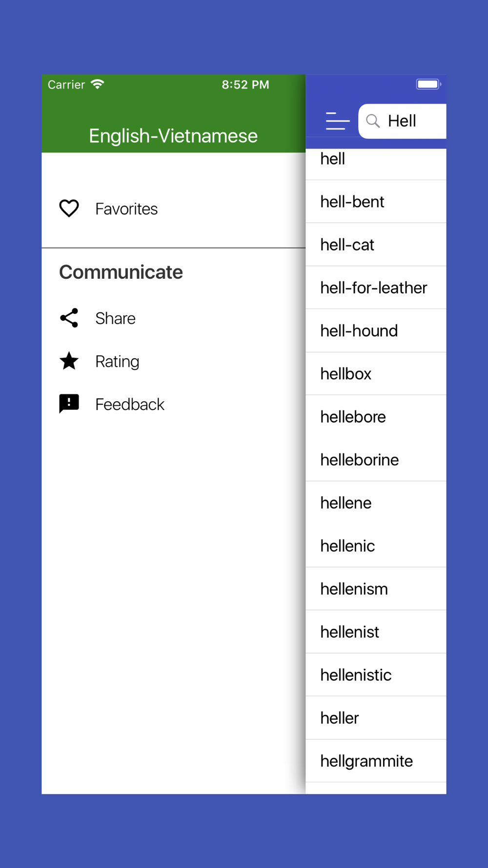Viewport: 488px width, 868px height.
Task: Select the word hellenistic
Action: 376,675
